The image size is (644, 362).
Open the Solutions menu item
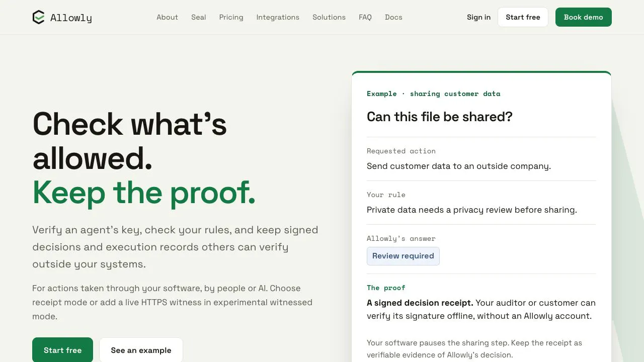coord(329,17)
